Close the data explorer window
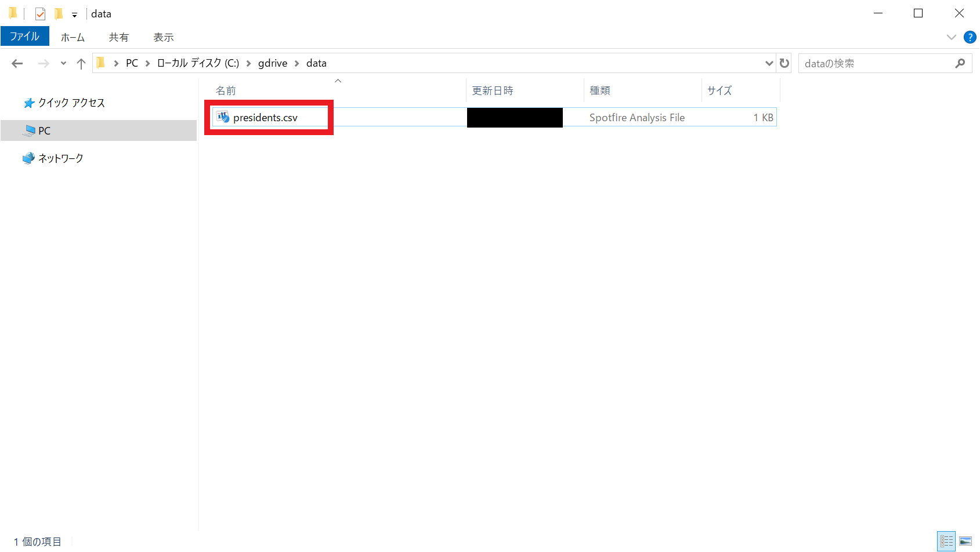Screen dimensions: 980x552 [959, 13]
